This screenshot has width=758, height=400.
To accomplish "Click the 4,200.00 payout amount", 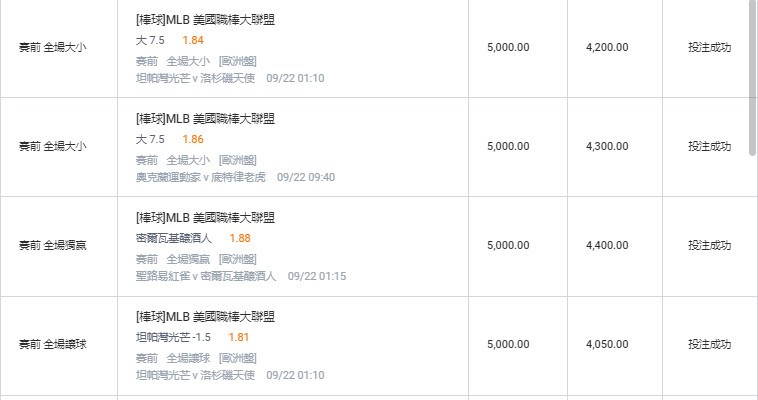I will (607, 47).
